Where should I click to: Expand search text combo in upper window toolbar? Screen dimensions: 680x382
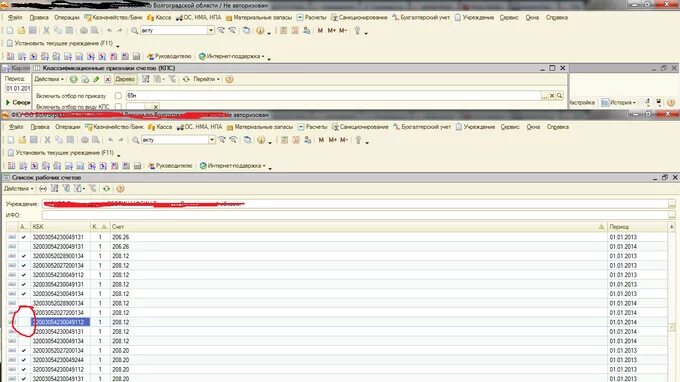tap(211, 30)
